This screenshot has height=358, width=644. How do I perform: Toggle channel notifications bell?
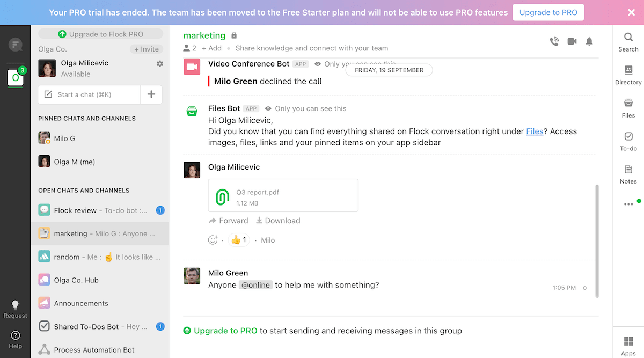coord(589,41)
